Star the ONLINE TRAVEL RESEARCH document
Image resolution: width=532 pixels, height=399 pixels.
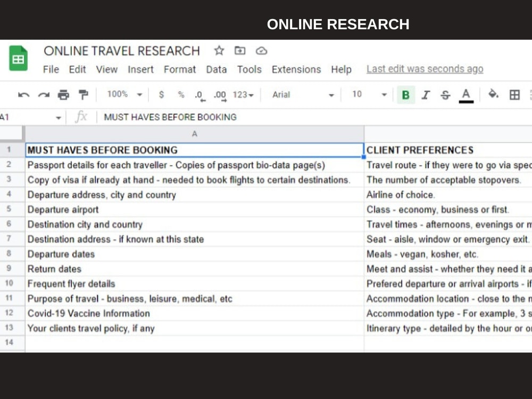click(219, 51)
